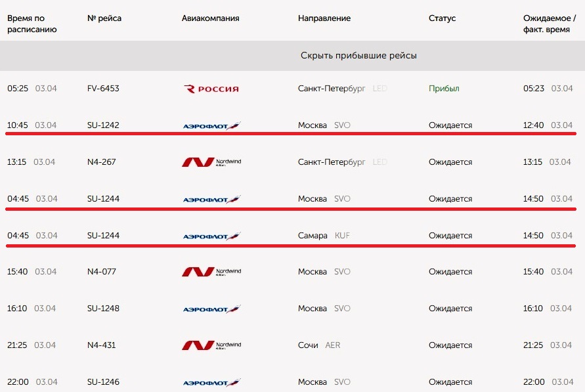Open flight SU-1242 from Moscow
Viewport: 585px width, 392px height.
tap(103, 125)
